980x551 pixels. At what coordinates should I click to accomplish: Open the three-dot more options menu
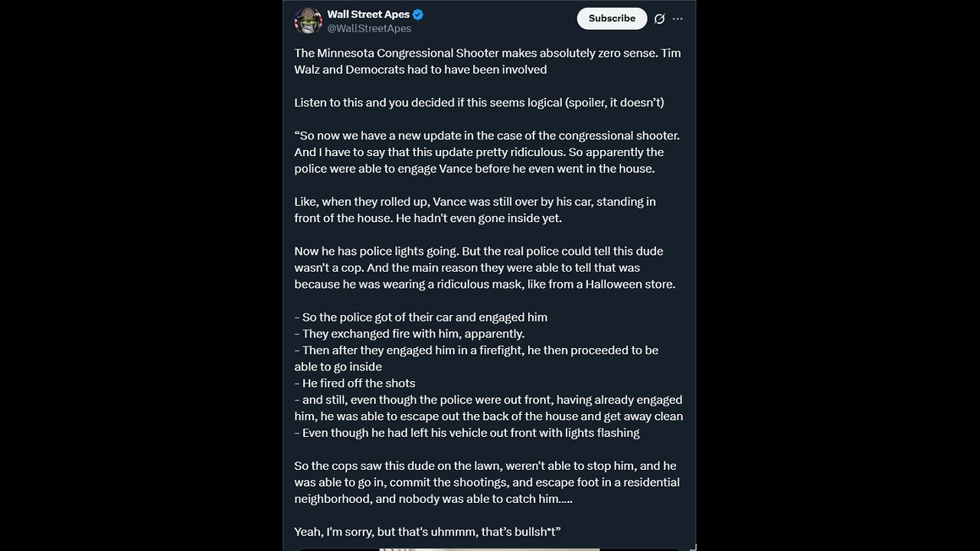pyautogui.click(x=678, y=19)
